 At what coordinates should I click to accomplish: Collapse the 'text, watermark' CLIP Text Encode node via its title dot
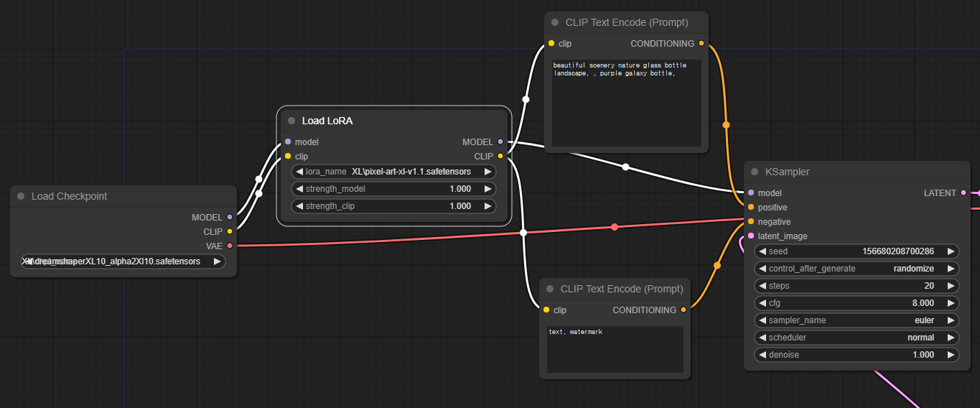(x=550, y=289)
